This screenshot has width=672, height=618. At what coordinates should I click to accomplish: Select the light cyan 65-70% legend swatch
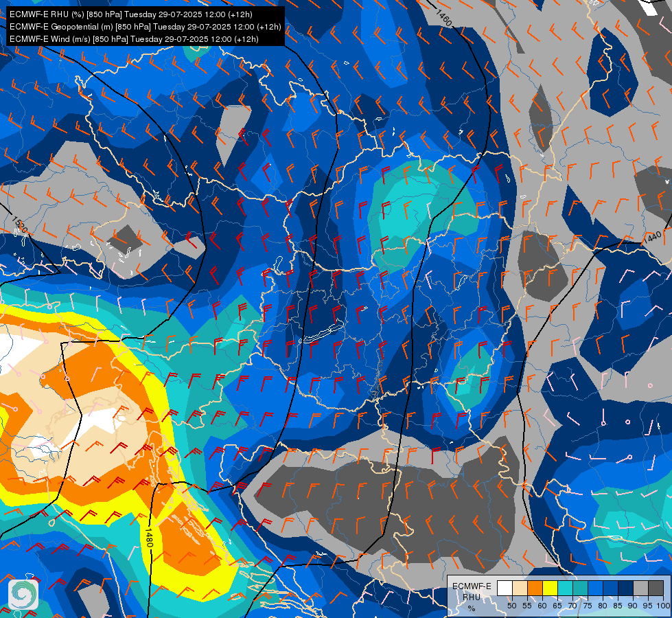566,588
